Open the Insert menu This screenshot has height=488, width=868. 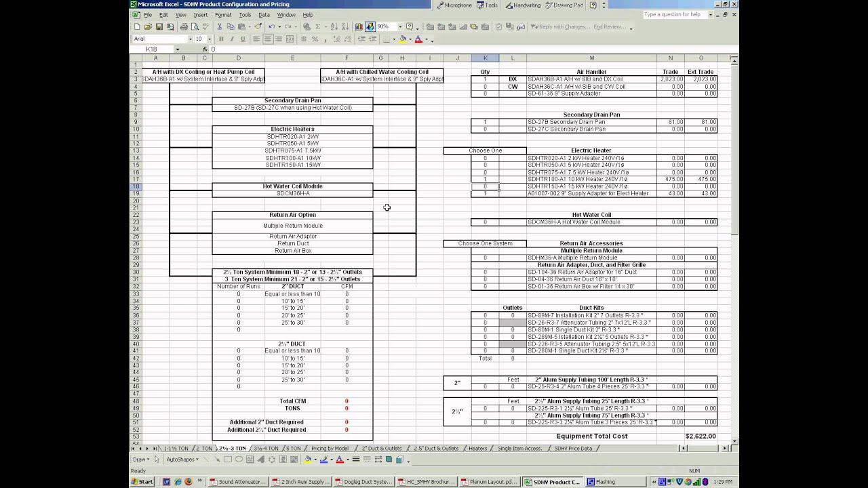pyautogui.click(x=201, y=15)
